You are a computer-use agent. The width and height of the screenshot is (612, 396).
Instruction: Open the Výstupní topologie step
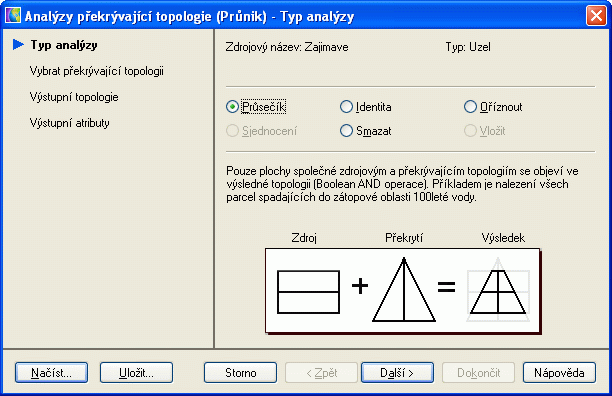tap(74, 97)
